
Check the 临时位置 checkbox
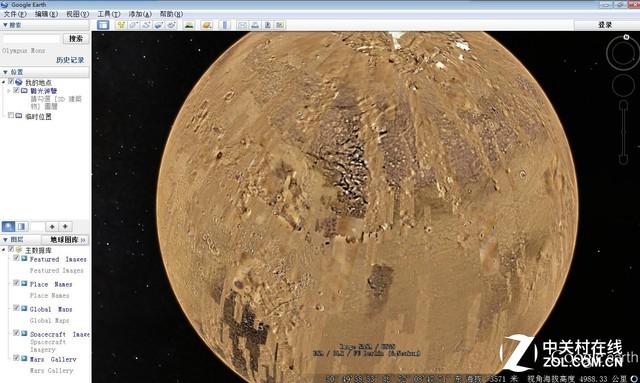(11, 116)
